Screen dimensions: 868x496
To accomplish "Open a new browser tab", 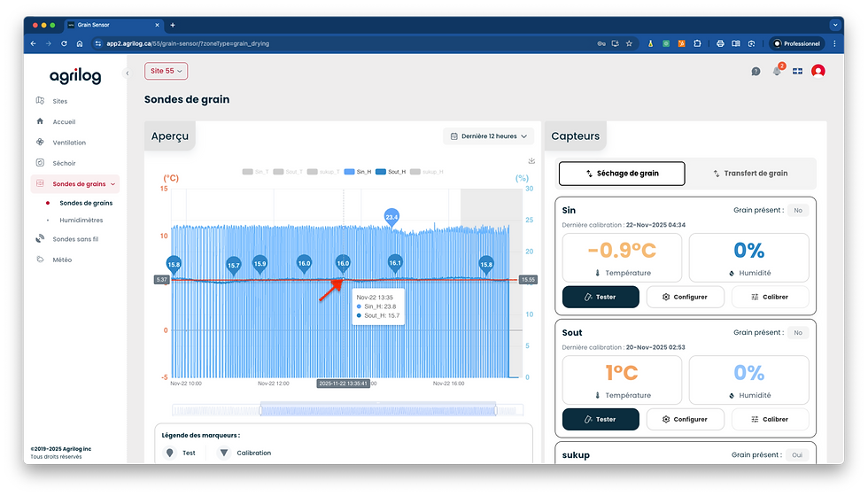I will [x=173, y=25].
